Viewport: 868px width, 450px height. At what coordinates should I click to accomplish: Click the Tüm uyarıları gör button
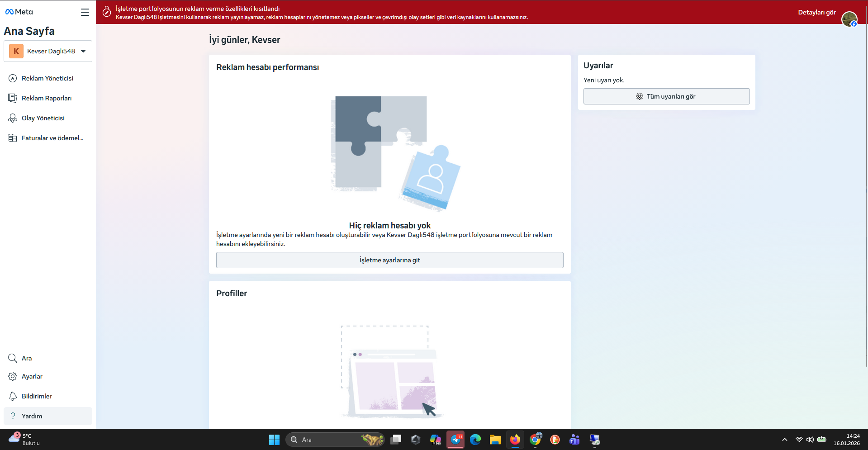667,96
